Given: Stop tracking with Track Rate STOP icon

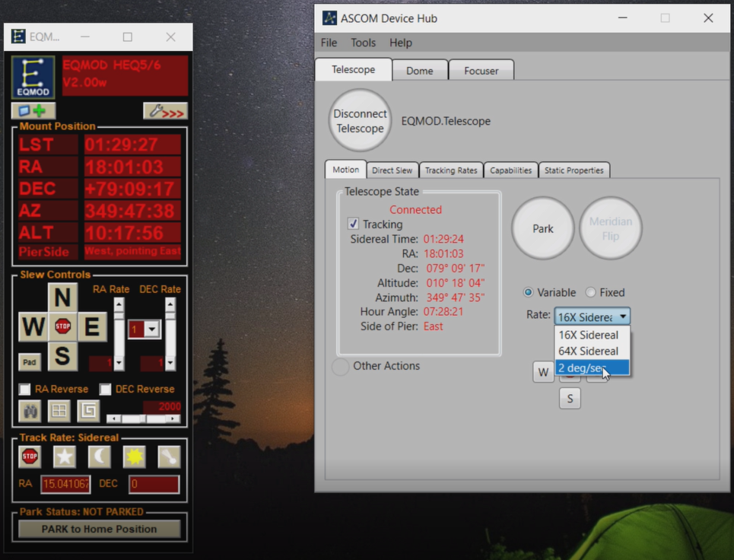Looking at the screenshot, I should [x=30, y=457].
